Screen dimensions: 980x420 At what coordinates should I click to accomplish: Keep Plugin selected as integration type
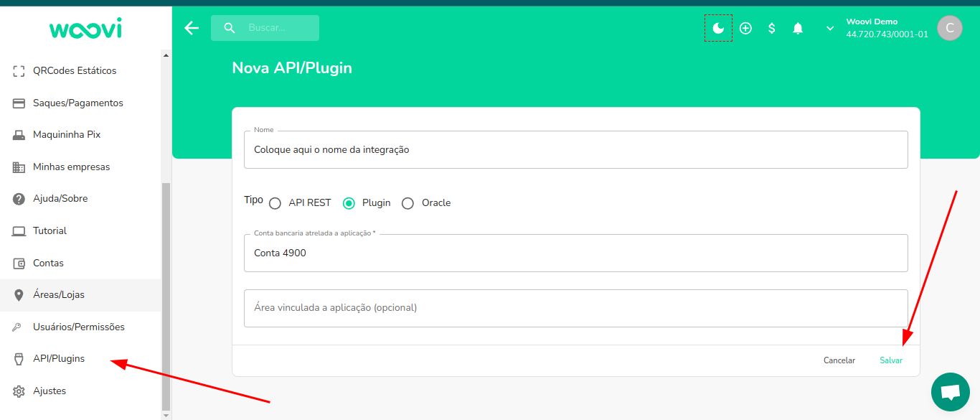tap(349, 203)
